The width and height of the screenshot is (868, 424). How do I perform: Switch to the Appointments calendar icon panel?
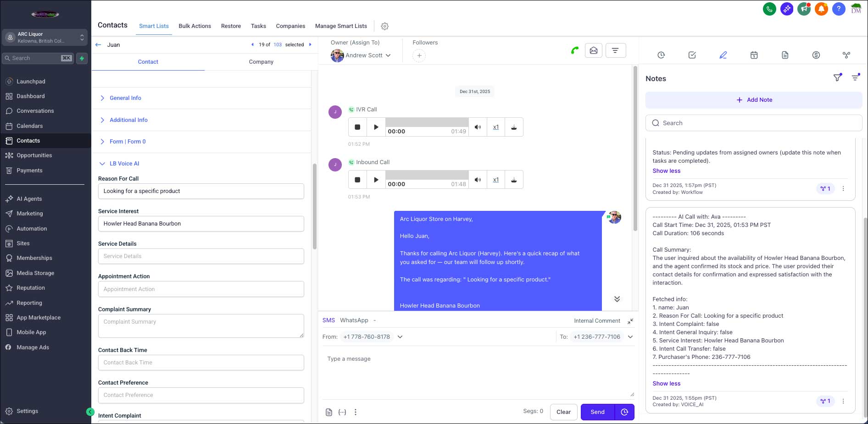754,55
